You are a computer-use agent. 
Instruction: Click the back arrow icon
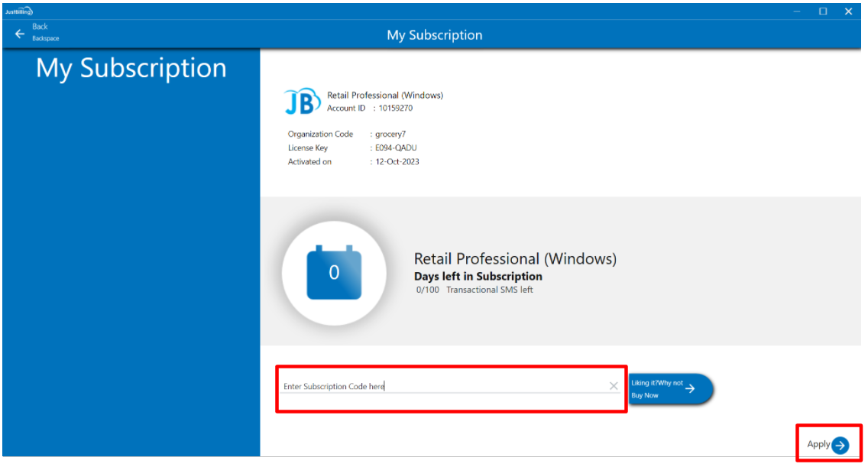(20, 34)
